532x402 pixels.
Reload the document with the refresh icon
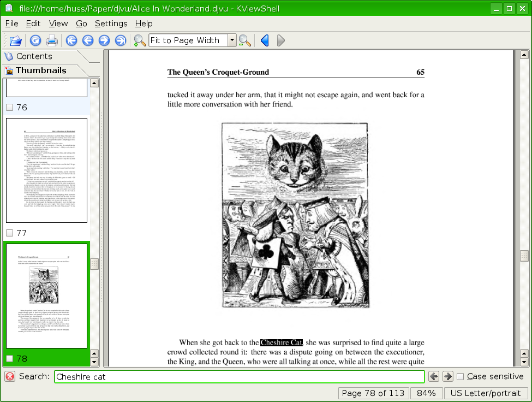pyautogui.click(x=35, y=41)
